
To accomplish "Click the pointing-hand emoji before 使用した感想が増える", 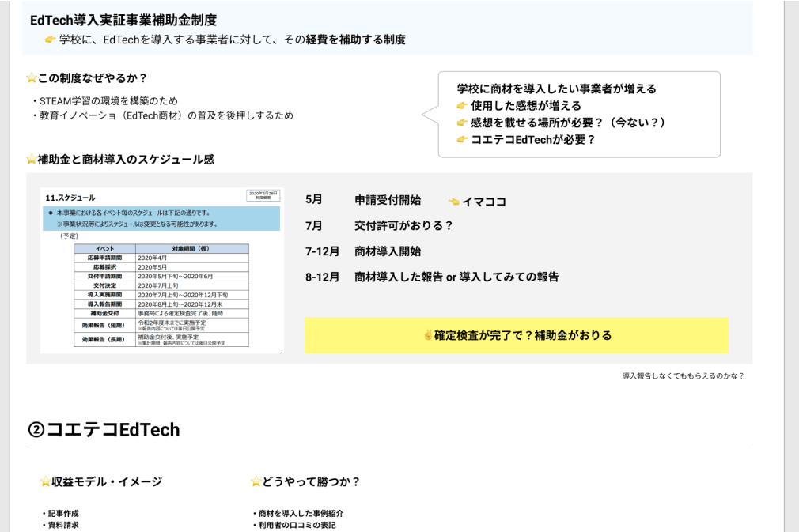I will tap(463, 106).
